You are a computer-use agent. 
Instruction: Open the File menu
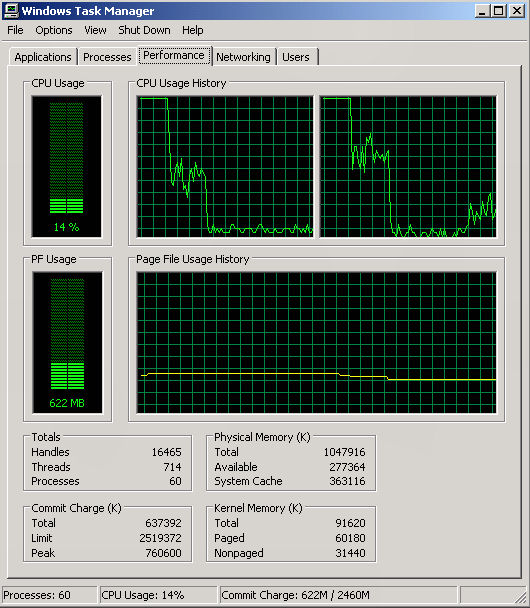(x=15, y=30)
